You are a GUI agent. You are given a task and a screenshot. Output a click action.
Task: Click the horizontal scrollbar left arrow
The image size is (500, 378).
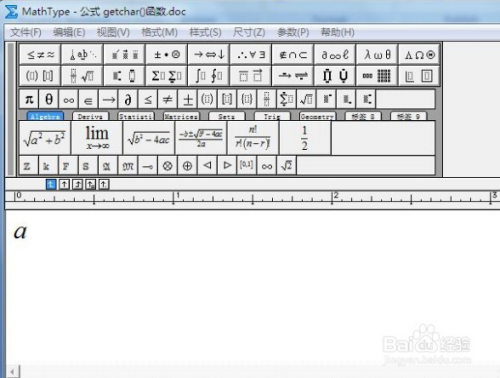[x=13, y=371]
